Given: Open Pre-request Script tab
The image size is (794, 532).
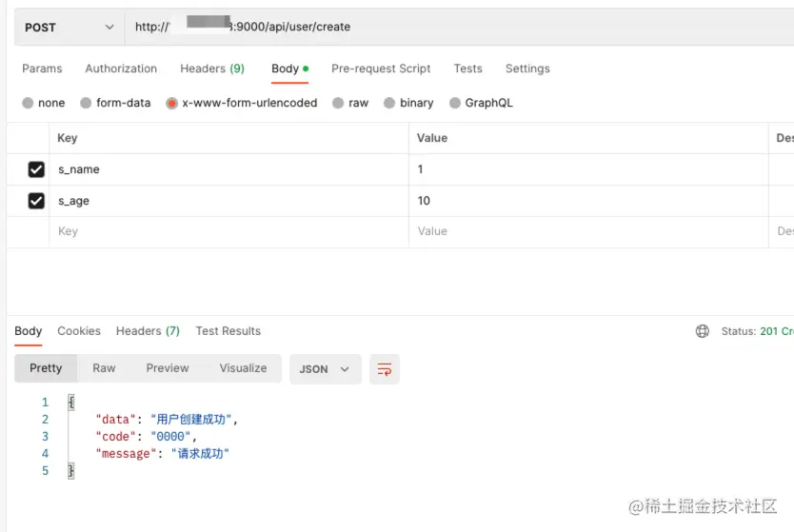Looking at the screenshot, I should (x=381, y=69).
